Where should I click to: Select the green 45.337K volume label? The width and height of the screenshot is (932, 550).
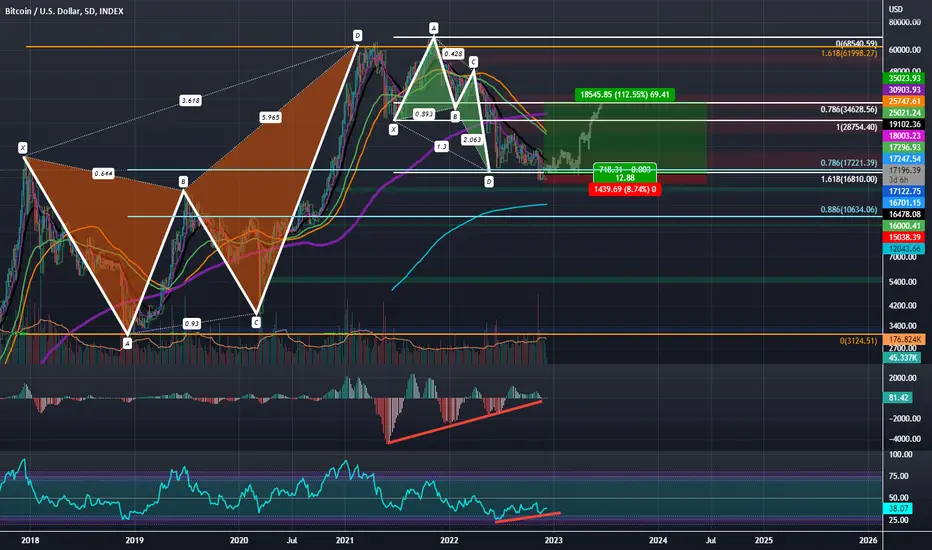902,357
